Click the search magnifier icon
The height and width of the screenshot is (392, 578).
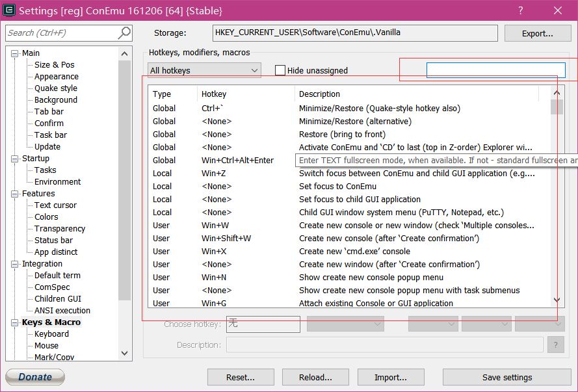click(x=124, y=33)
